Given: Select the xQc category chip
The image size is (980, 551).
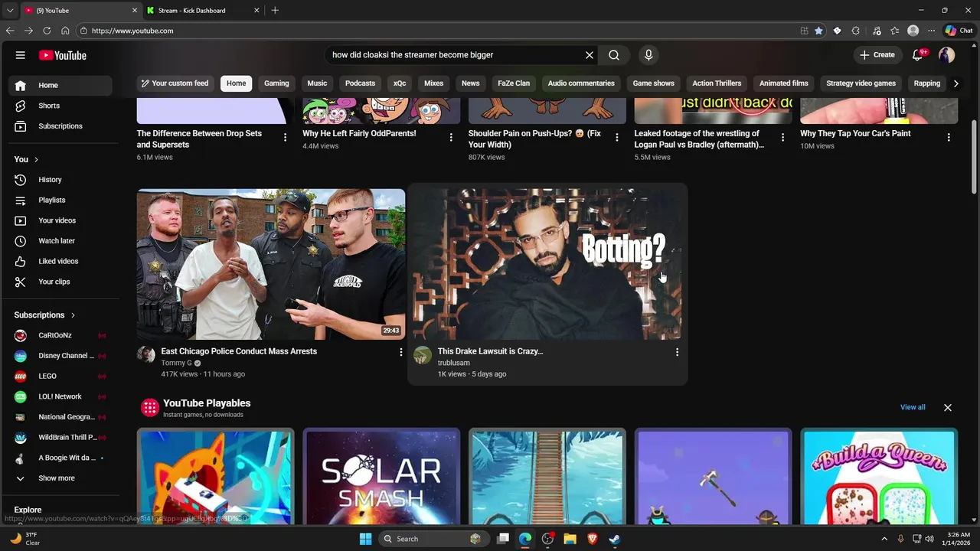Looking at the screenshot, I should (x=400, y=83).
